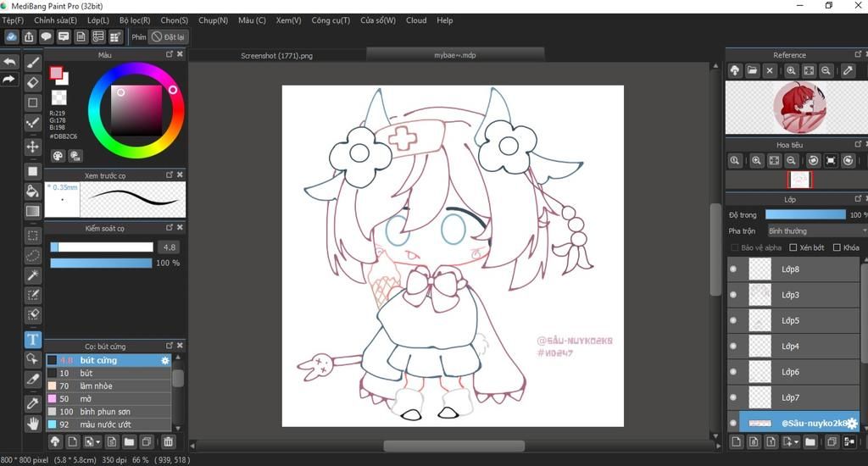Select the Eraser tool
The image size is (868, 466).
tap(33, 82)
